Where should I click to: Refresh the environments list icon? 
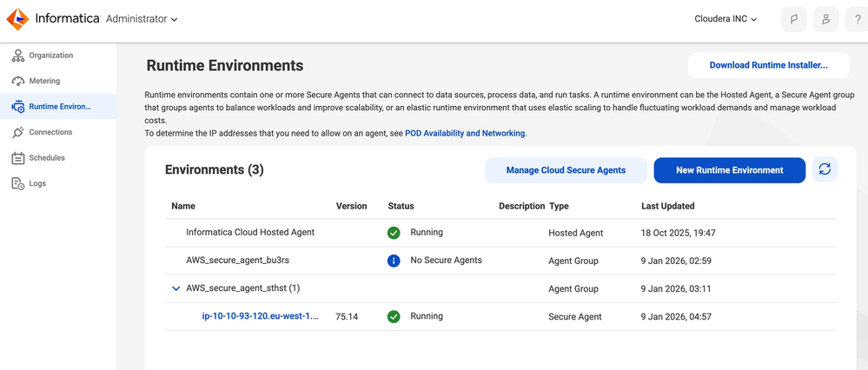click(825, 169)
